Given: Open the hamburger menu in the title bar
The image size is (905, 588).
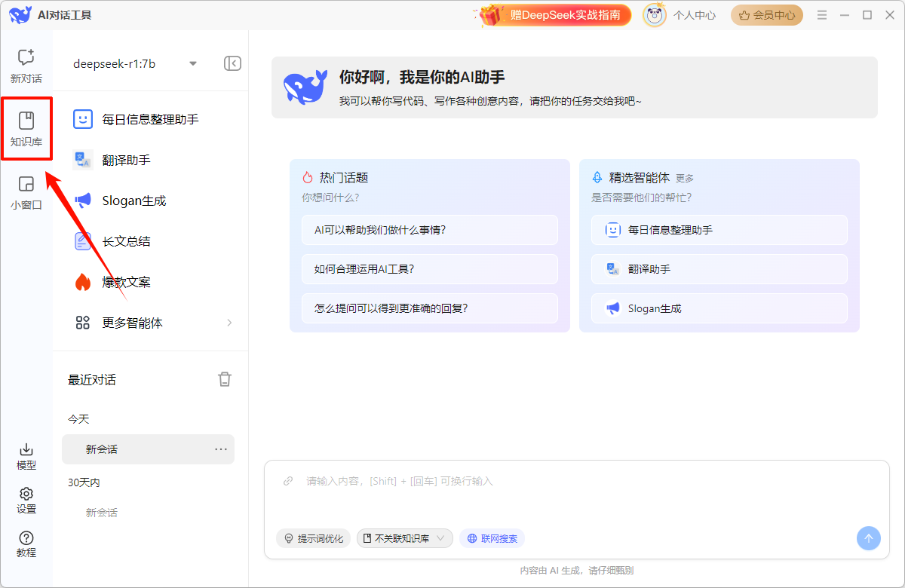Looking at the screenshot, I should (x=822, y=15).
